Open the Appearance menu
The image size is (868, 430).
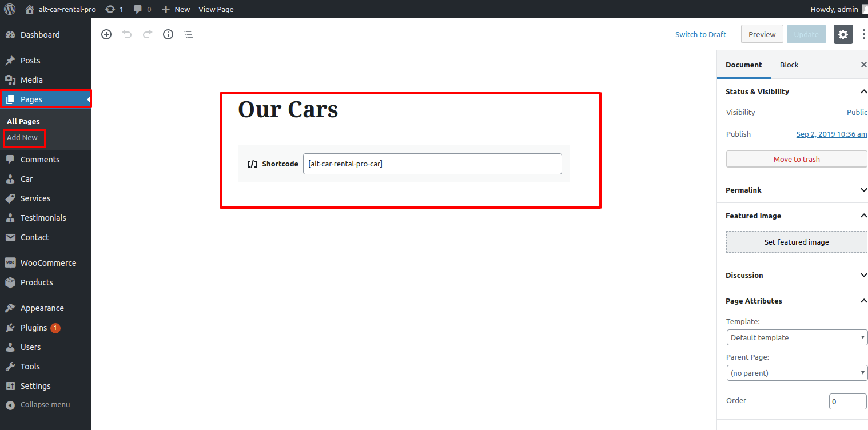[x=46, y=308]
